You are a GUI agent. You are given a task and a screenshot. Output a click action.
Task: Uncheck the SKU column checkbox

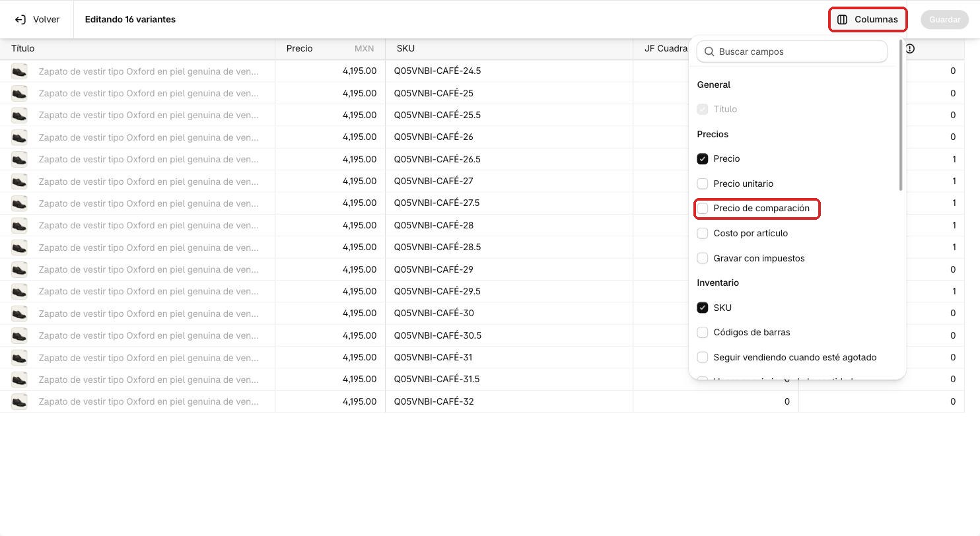coord(703,308)
